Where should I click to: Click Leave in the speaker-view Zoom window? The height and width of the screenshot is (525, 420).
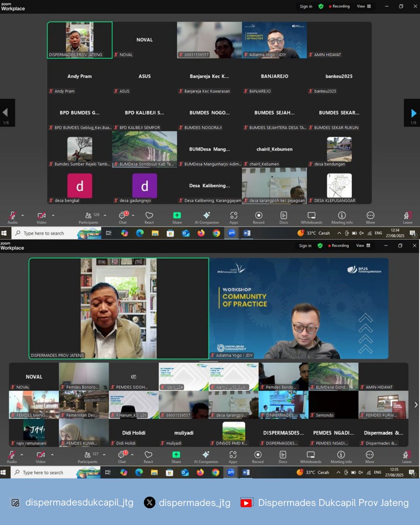tap(406, 457)
